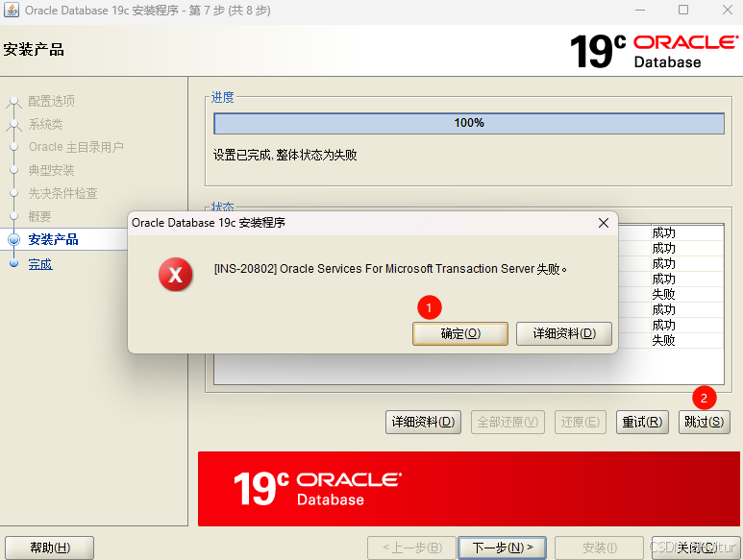Close the INS-20802 error dialog
The height and width of the screenshot is (560, 743).
(x=604, y=223)
